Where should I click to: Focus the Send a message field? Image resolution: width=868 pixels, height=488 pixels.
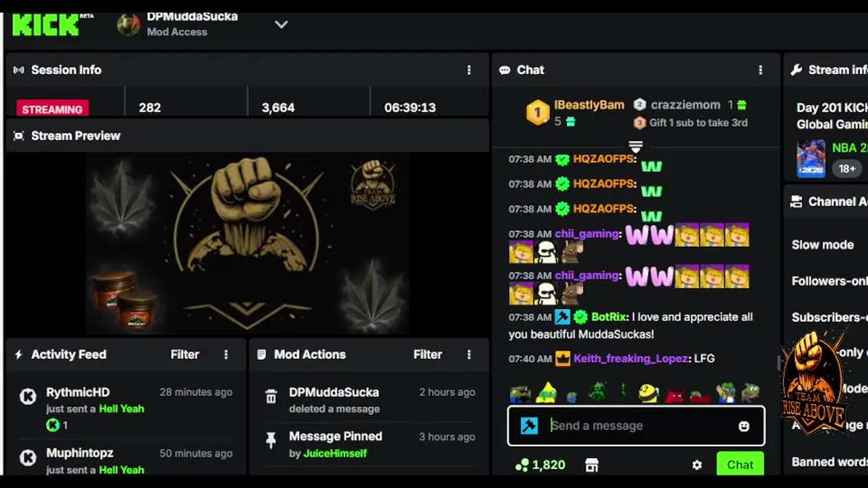tap(636, 426)
